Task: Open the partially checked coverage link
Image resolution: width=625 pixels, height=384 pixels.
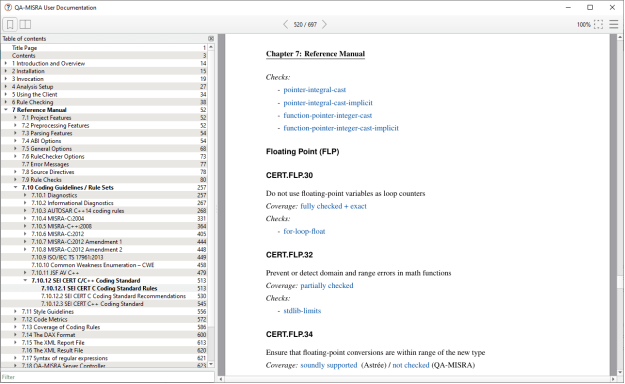Action: (327, 286)
